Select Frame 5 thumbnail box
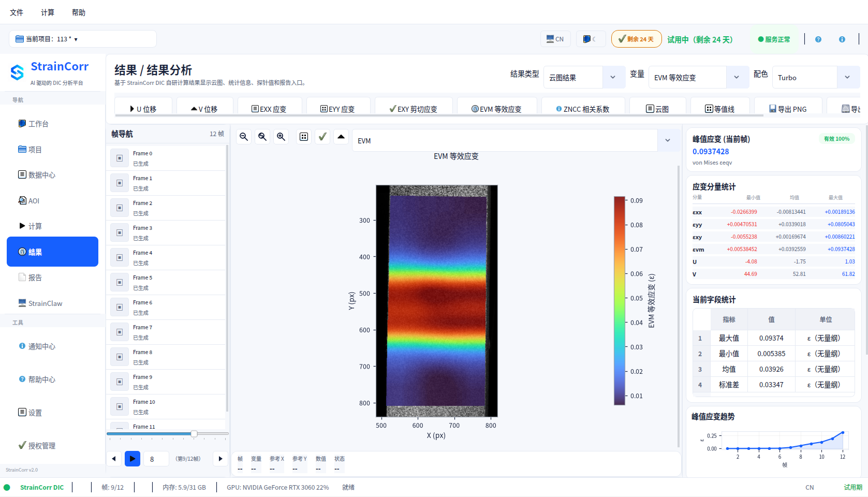Image resolution: width=868 pixels, height=497 pixels. pos(120,283)
